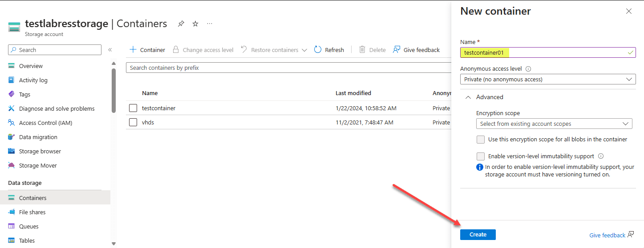The height and width of the screenshot is (248, 644).
Task: Enable version-level immutability support checkbox
Action: coord(481,156)
